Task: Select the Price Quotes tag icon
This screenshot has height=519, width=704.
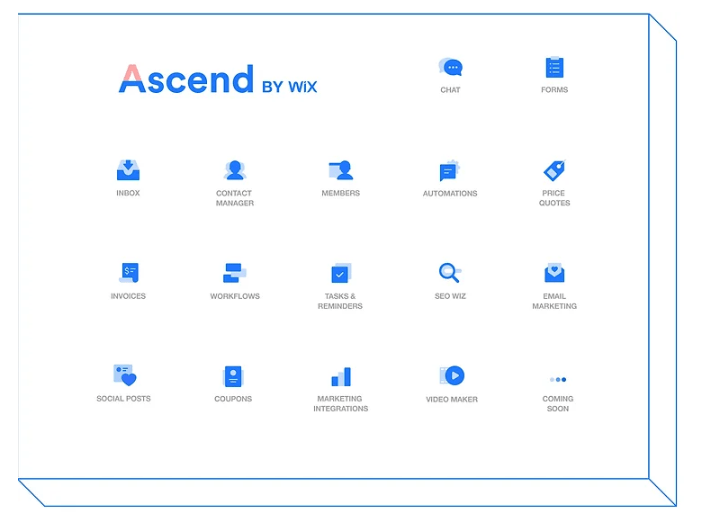Action: click(x=554, y=170)
